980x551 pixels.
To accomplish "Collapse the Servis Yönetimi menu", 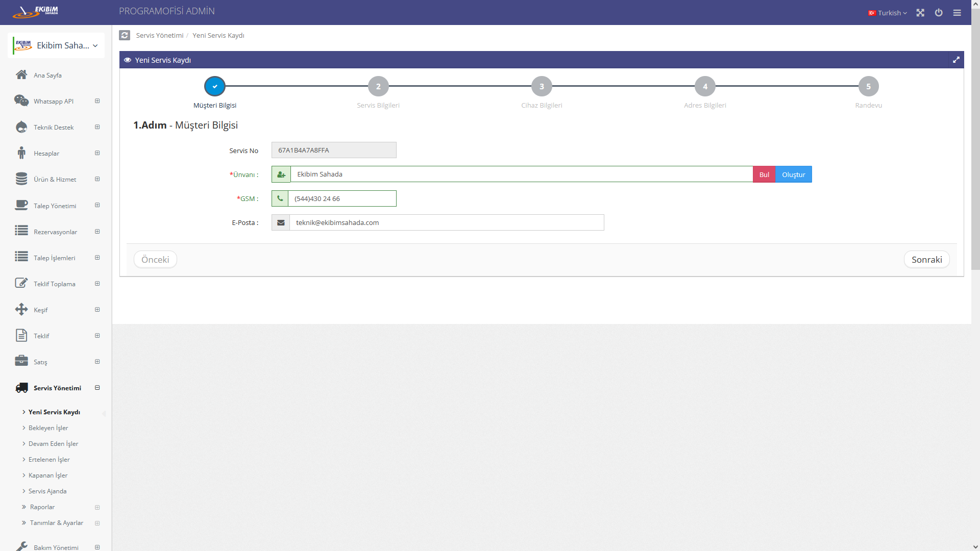I will point(97,388).
